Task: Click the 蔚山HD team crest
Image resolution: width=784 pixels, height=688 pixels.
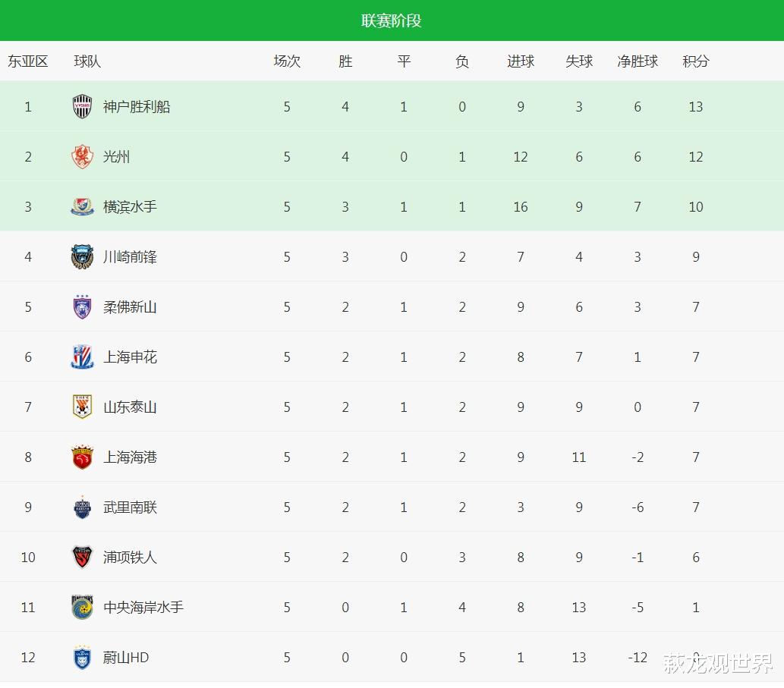Action: point(82,658)
